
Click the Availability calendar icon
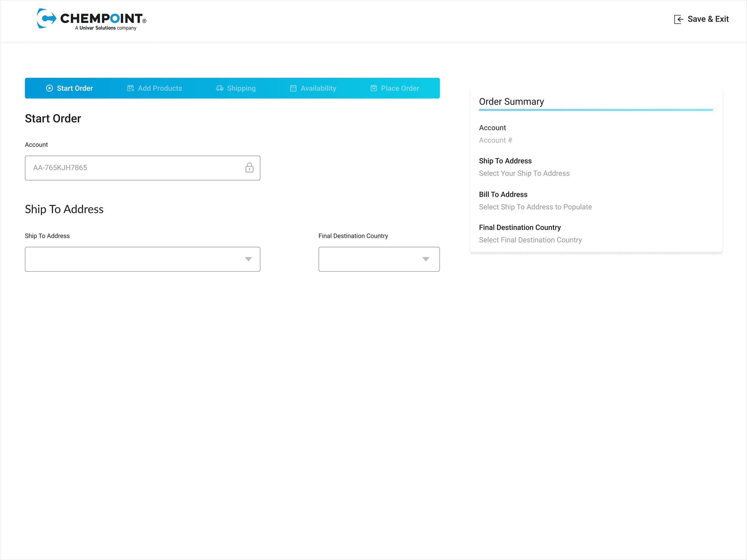click(x=293, y=88)
